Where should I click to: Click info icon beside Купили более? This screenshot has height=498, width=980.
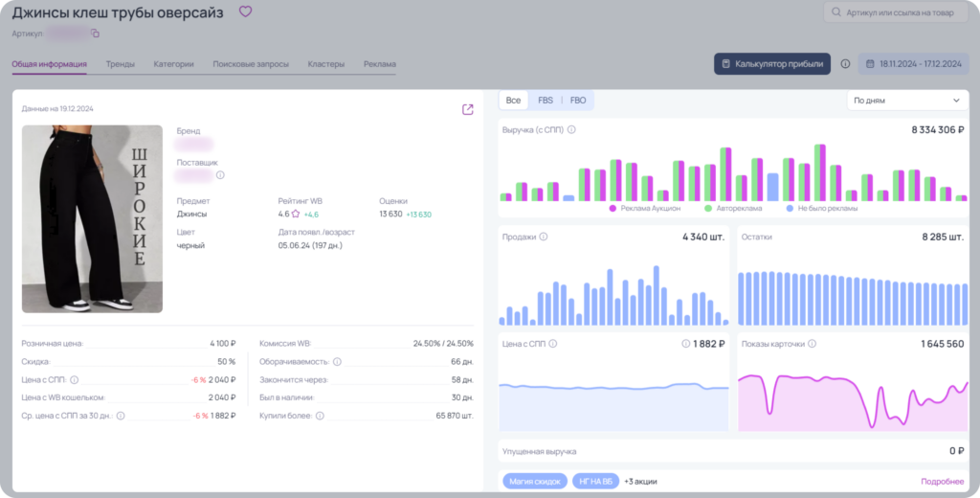tap(320, 416)
